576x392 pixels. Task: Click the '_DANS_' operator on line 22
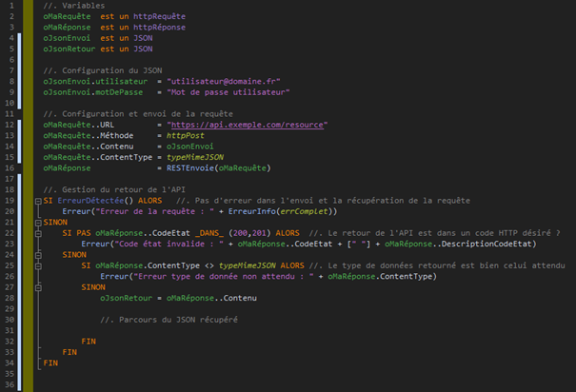[209, 233]
